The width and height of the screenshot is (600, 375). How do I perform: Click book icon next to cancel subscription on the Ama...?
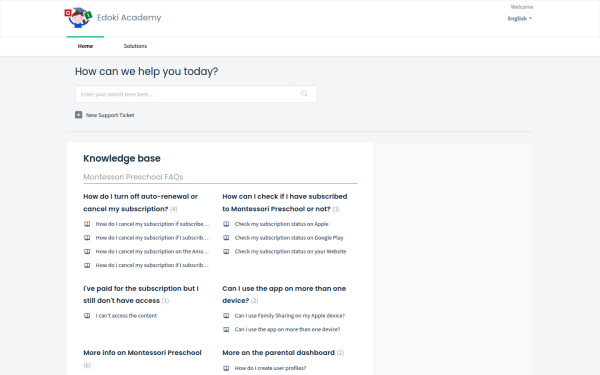(x=87, y=252)
